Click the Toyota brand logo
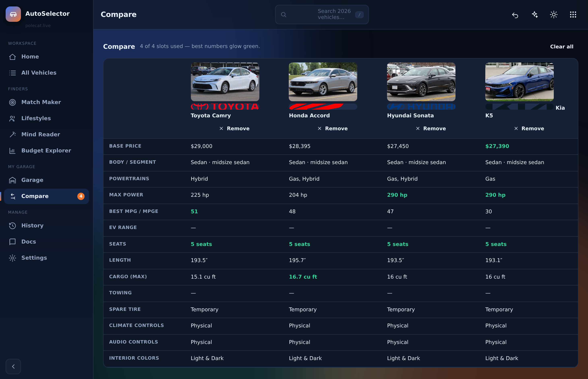Viewport: 588px width, 379px height. pos(225,107)
